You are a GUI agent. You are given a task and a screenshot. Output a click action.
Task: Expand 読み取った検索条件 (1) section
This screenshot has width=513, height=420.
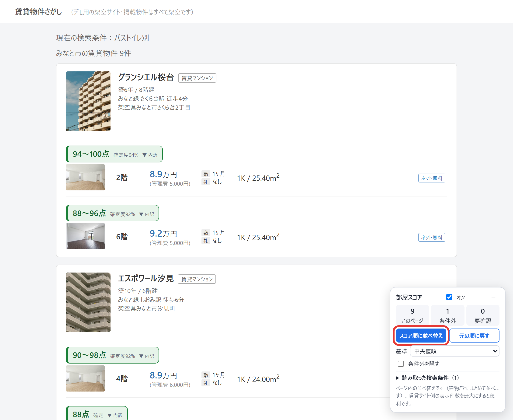click(x=427, y=378)
